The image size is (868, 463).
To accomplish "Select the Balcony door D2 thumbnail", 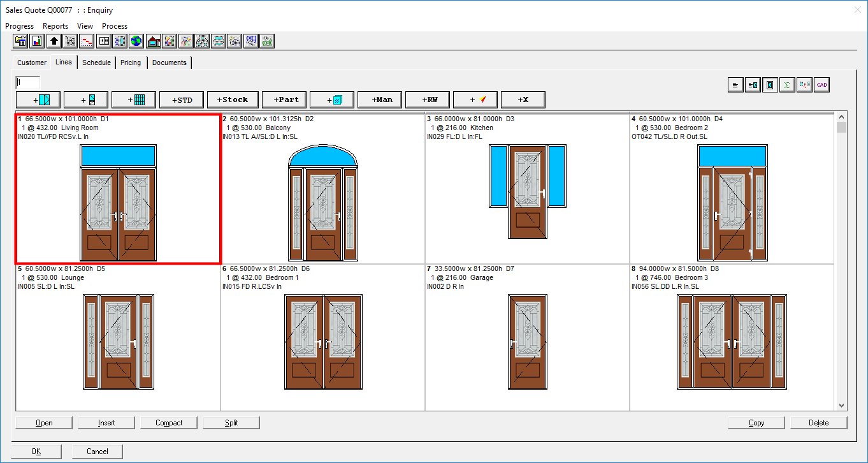I will (322, 204).
